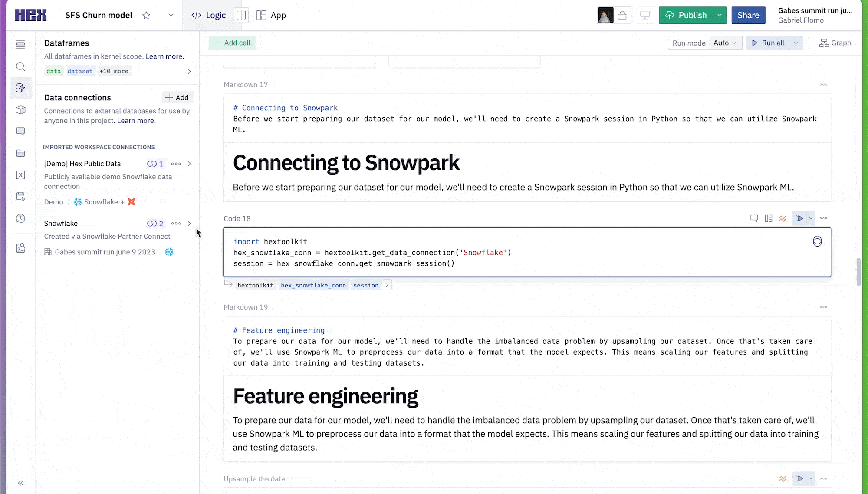Open the comments sidebar icon
This screenshot has width=868, height=494.
coord(20,132)
